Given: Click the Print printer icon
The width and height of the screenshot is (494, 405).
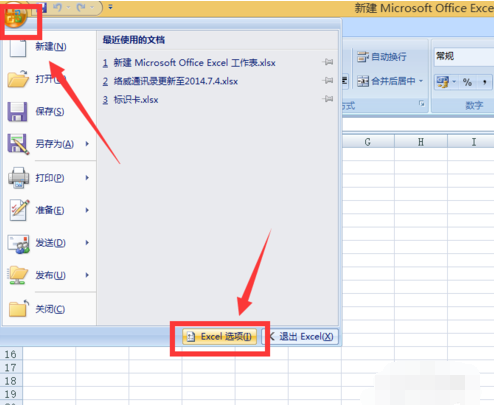Looking at the screenshot, I should point(18,178).
